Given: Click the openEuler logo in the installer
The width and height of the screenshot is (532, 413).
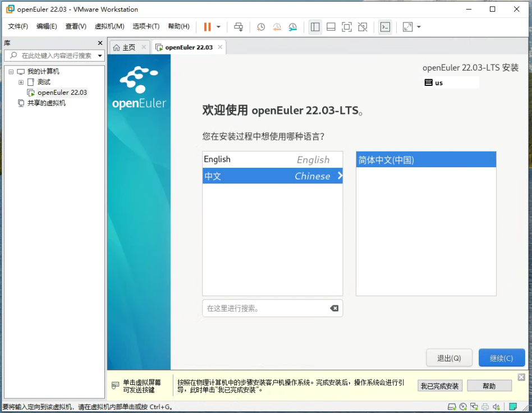Looking at the screenshot, I should pyautogui.click(x=139, y=88).
